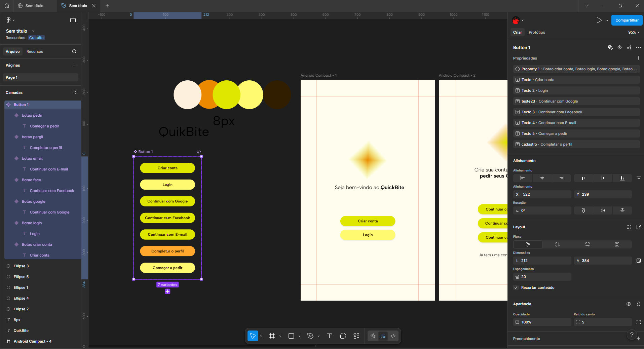The image size is (644, 349).
Task: Select the Comment tool in bottom toolbar
Action: point(343,336)
